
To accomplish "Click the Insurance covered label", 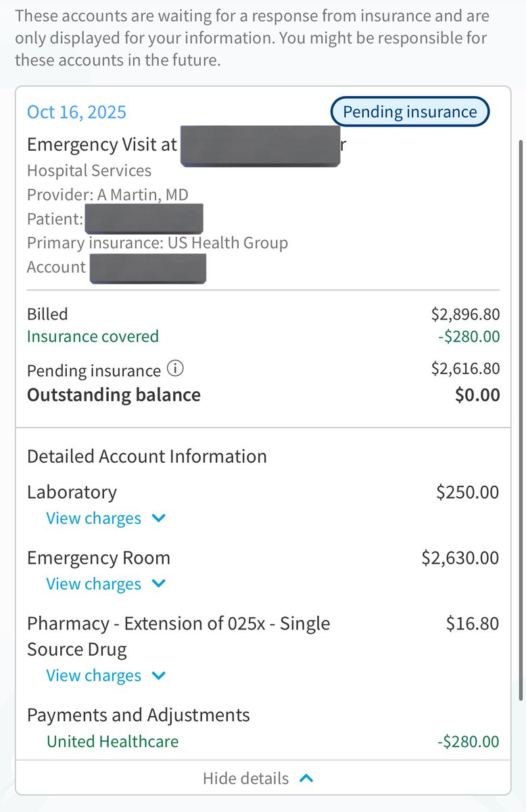I will coord(93,336).
